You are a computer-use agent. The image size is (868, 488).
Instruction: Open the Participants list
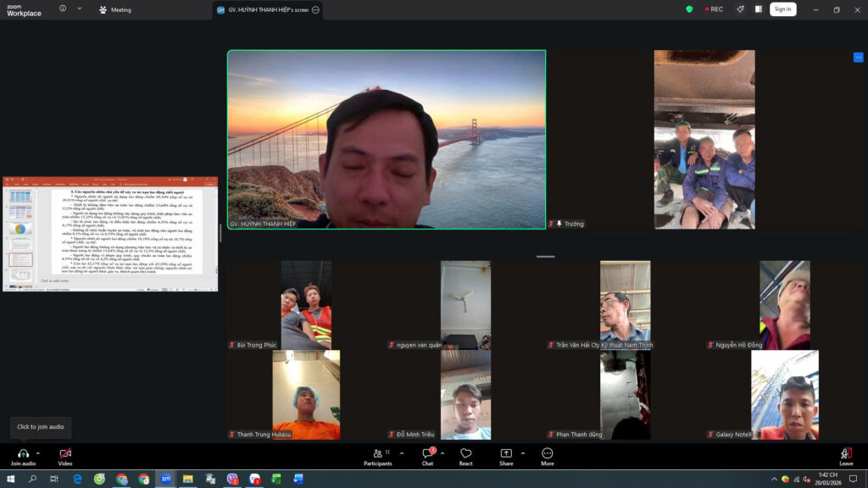click(x=378, y=454)
